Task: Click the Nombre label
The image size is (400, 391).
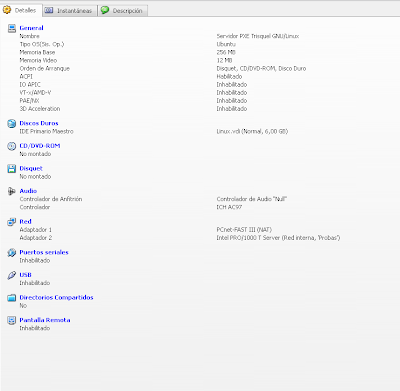Action: click(29, 36)
